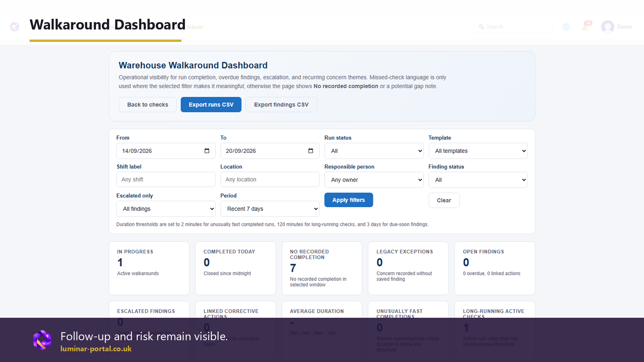
Task: Click the '0 overdue, 0 linked actions' text
Action: [492, 274]
